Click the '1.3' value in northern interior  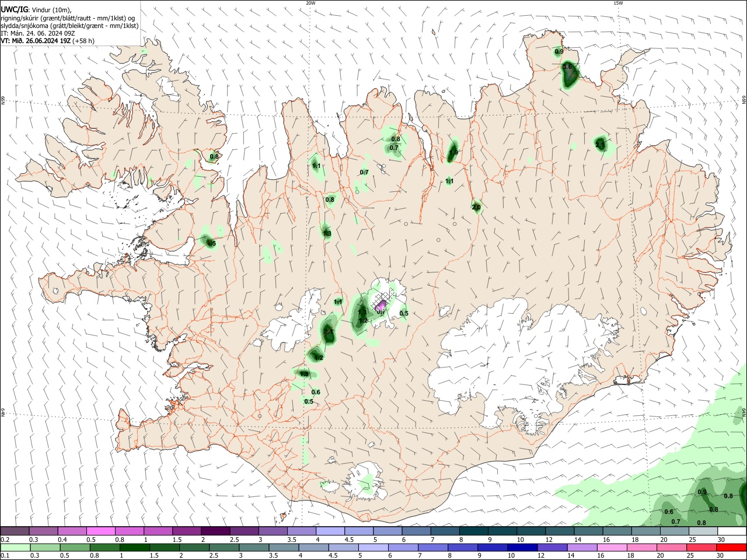coord(327,234)
